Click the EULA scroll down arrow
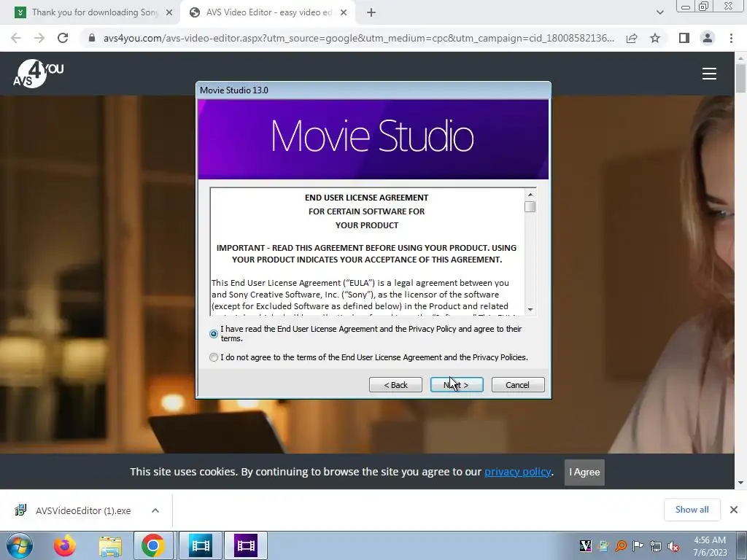 [530, 309]
